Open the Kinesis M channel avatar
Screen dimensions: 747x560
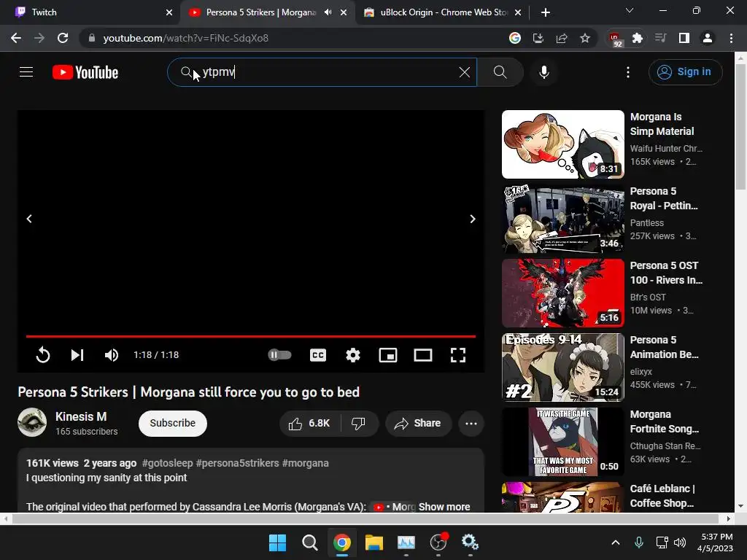pyautogui.click(x=32, y=422)
